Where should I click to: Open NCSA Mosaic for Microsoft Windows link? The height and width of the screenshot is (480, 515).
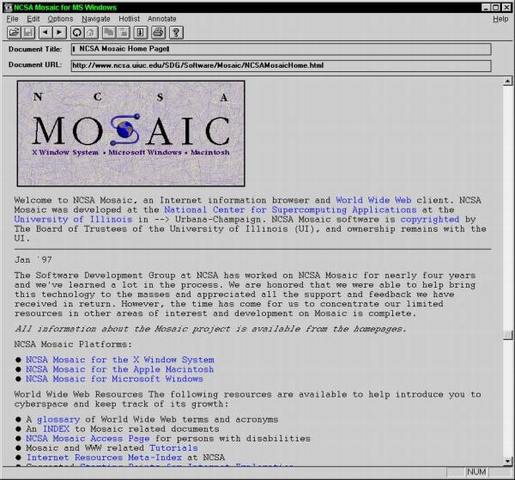click(114, 379)
